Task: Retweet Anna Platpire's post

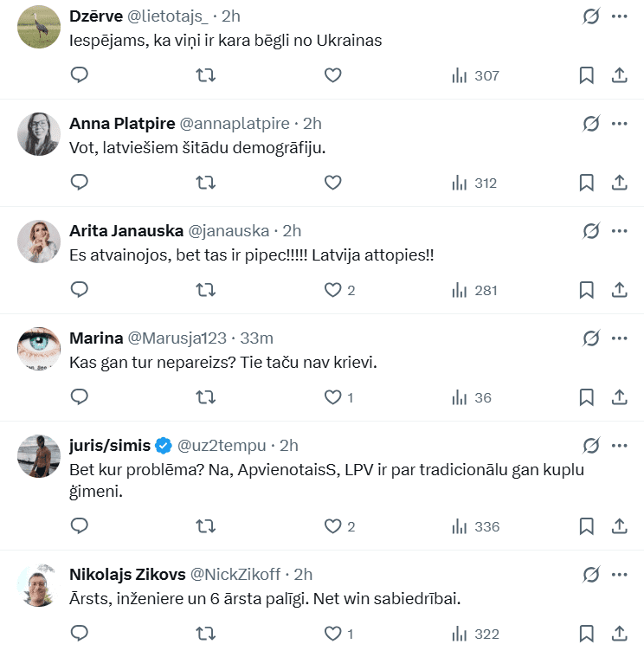Action: tap(206, 183)
